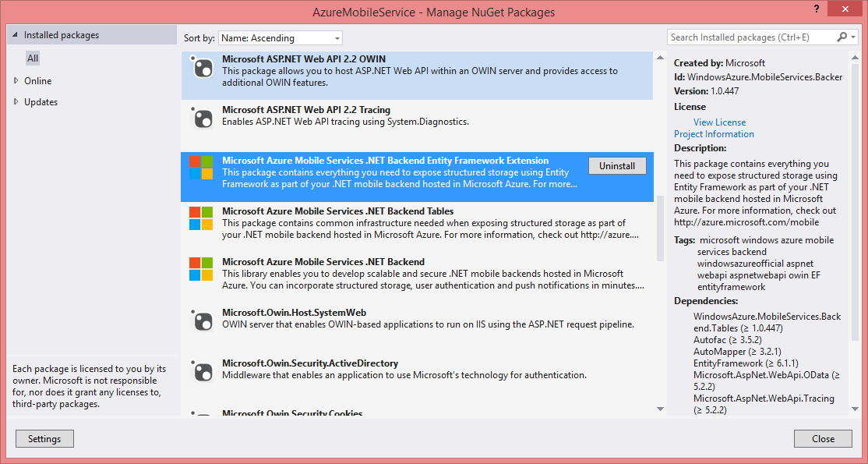868x464 pixels.
Task: Select the Updates tree item
Action: pyautogui.click(x=41, y=102)
